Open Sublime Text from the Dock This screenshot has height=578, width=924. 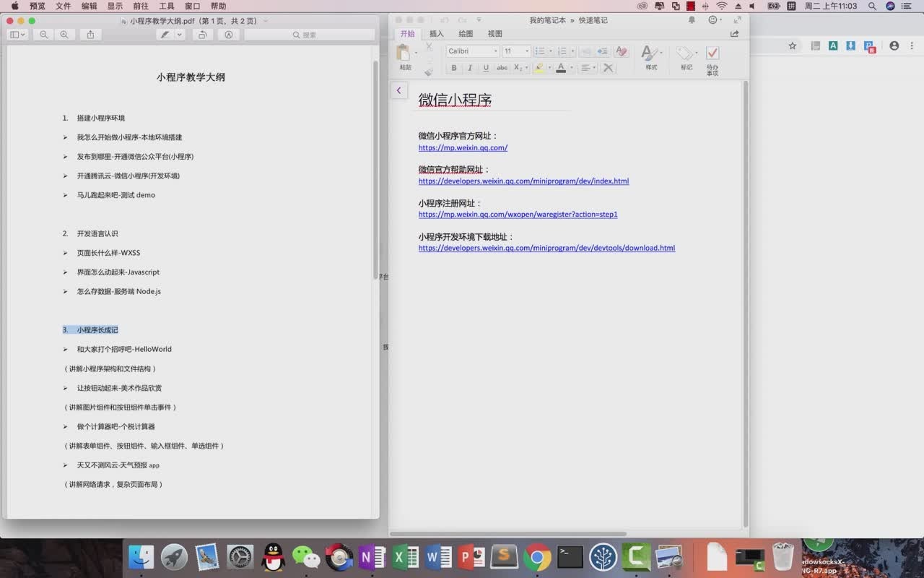504,557
